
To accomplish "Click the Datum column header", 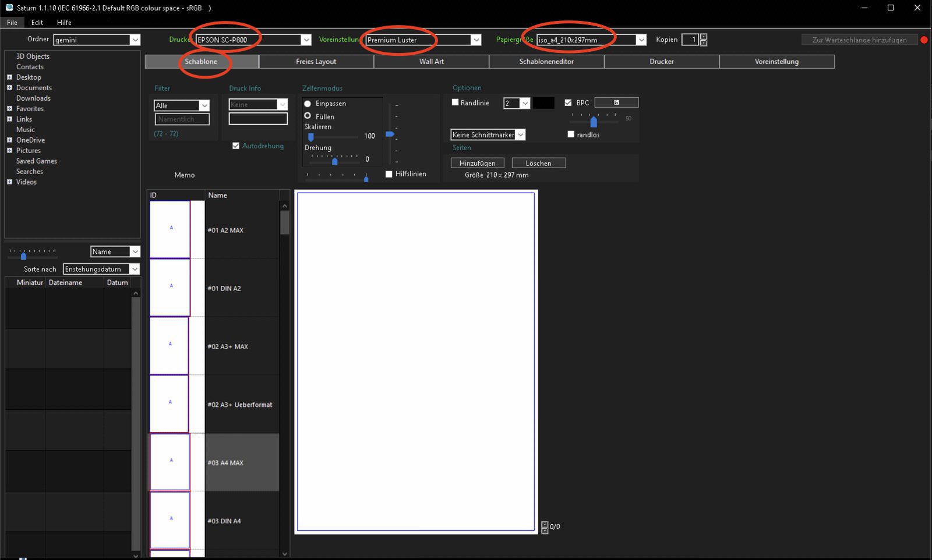I will [x=118, y=282].
